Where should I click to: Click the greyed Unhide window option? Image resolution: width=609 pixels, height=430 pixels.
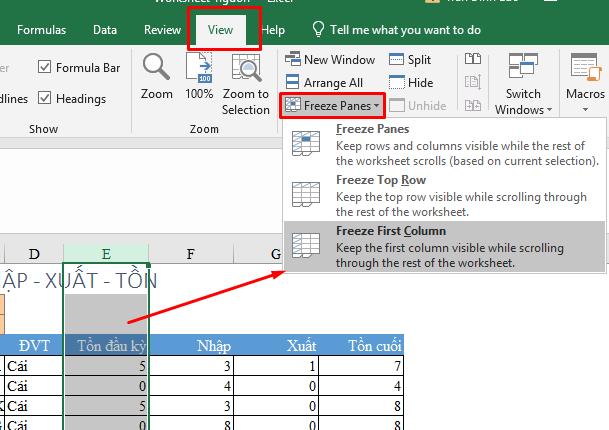[x=418, y=105]
